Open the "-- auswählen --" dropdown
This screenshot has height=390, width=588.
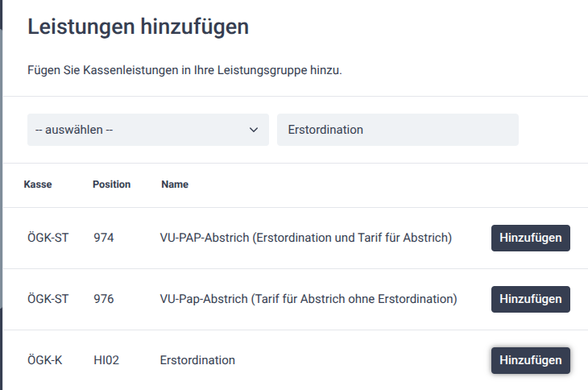coord(137,130)
